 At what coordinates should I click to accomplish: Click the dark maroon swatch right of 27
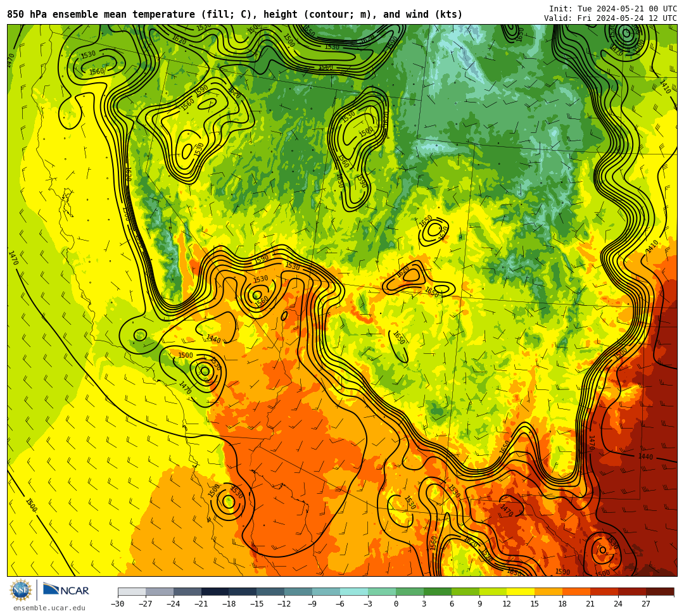coord(660,591)
